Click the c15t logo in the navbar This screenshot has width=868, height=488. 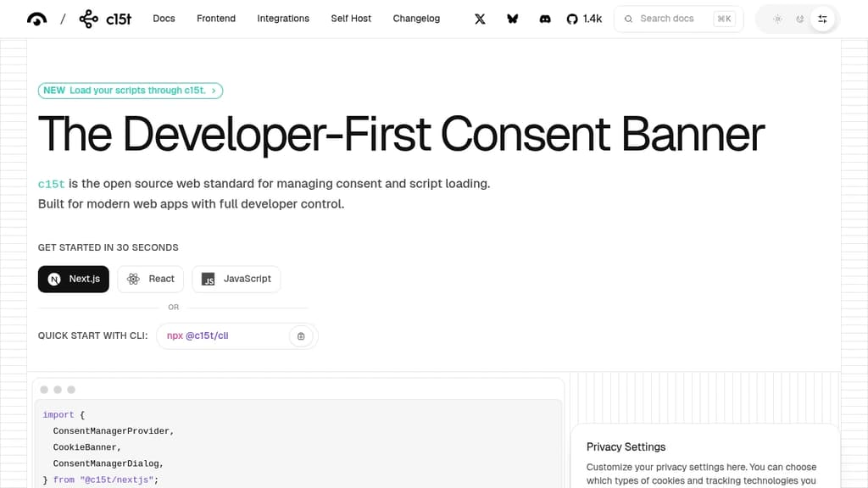(105, 18)
